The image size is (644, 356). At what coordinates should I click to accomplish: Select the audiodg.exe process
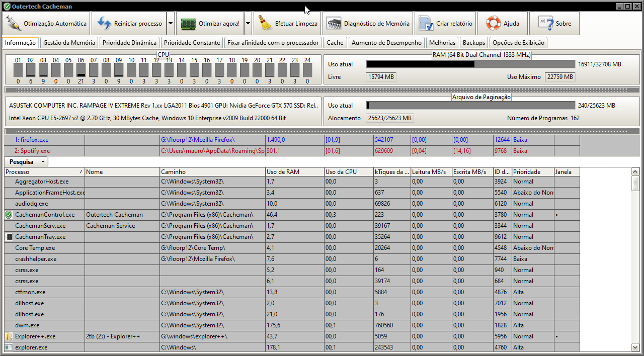pyautogui.click(x=292, y=204)
